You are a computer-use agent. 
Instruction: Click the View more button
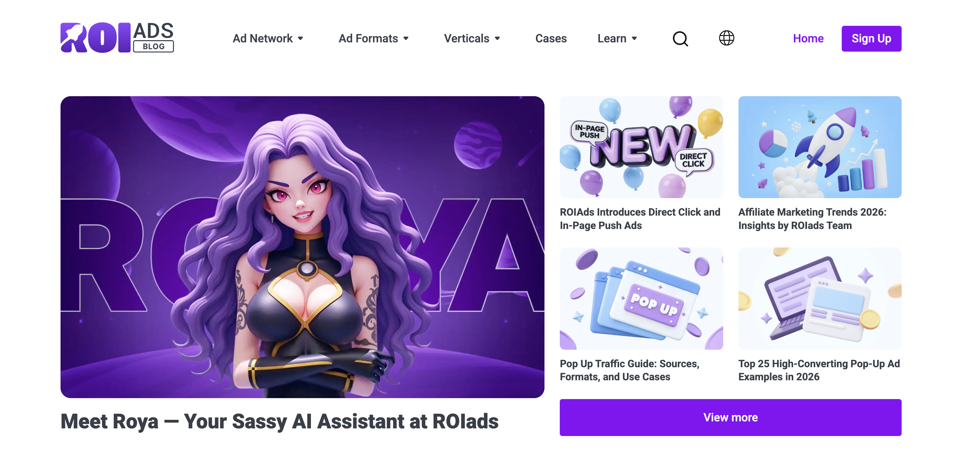pyautogui.click(x=731, y=417)
